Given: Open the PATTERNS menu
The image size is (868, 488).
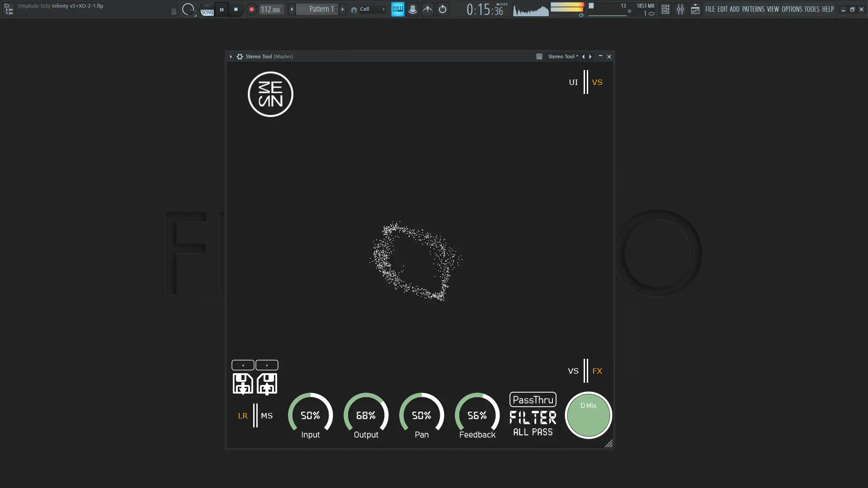Looking at the screenshot, I should pyautogui.click(x=753, y=9).
